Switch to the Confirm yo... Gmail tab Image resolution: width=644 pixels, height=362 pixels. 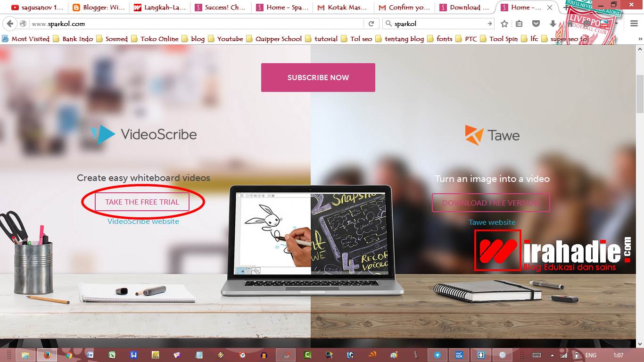(x=405, y=7)
